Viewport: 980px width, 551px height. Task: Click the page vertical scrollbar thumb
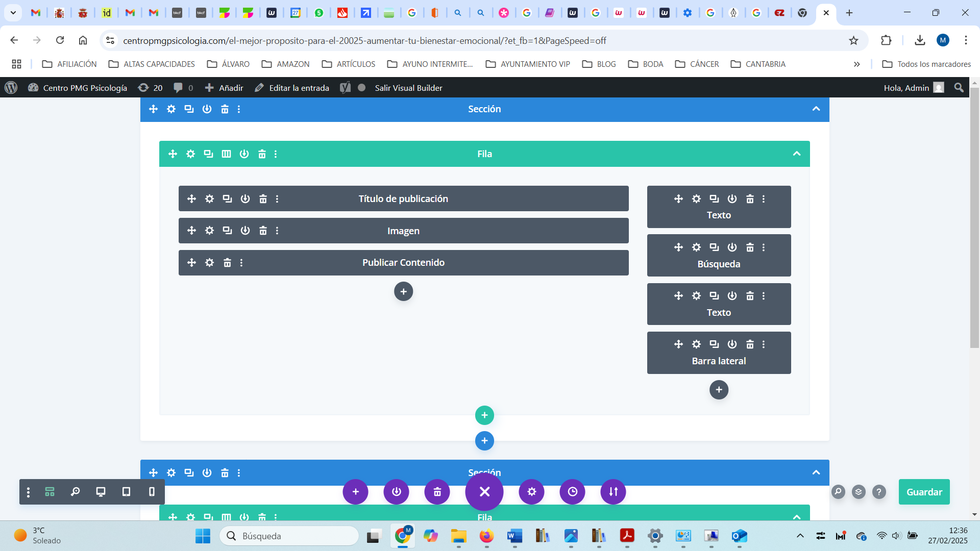(x=974, y=218)
